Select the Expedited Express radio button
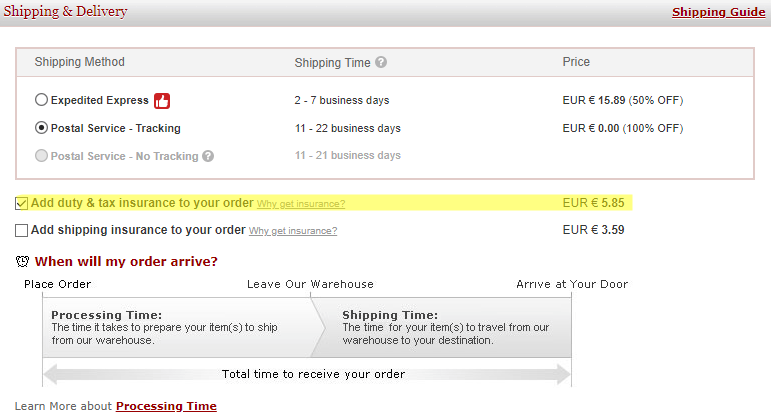Viewport: 771px width, 418px height. click(x=41, y=100)
